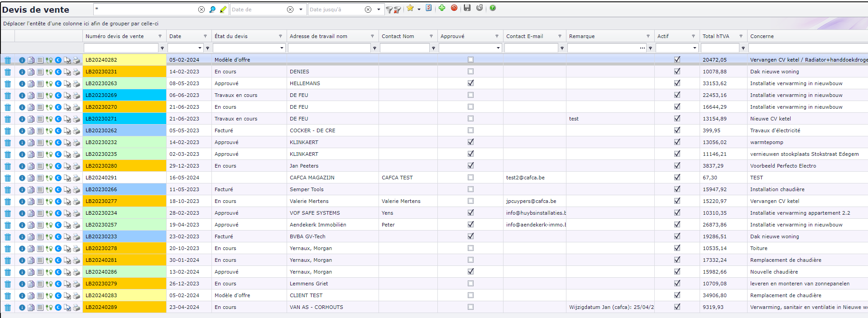Toggle Actif checkbox for CLIENT TEST row
Screen dimensions: 868x318
tap(677, 295)
